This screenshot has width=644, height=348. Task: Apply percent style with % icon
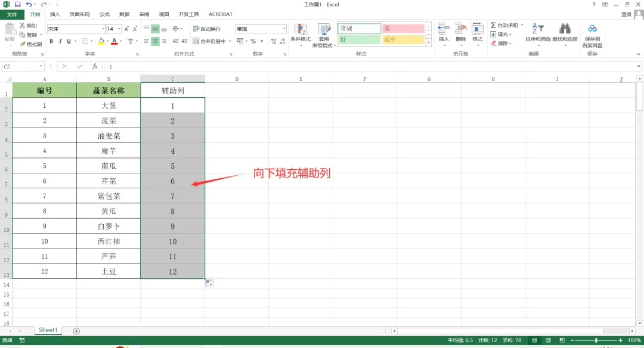[253, 41]
